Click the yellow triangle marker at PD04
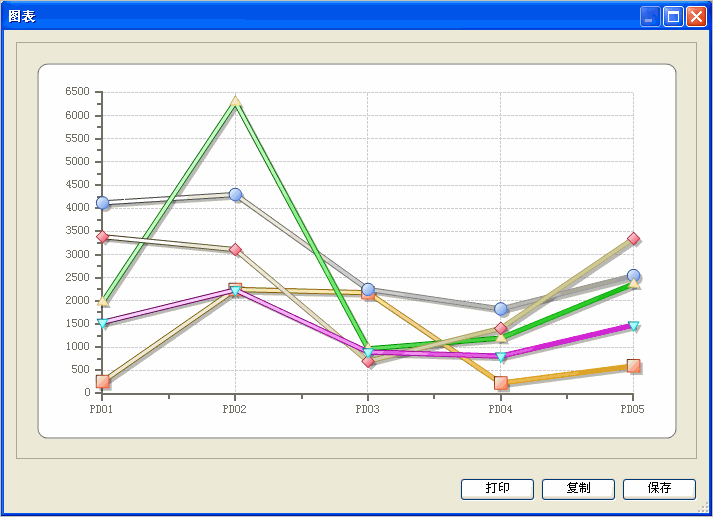 tap(501, 337)
